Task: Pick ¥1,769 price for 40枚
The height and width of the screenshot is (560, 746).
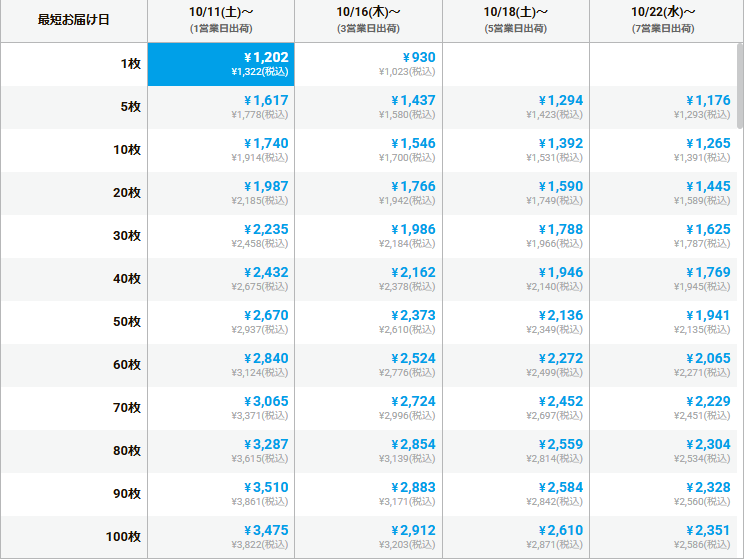Action: (663, 279)
